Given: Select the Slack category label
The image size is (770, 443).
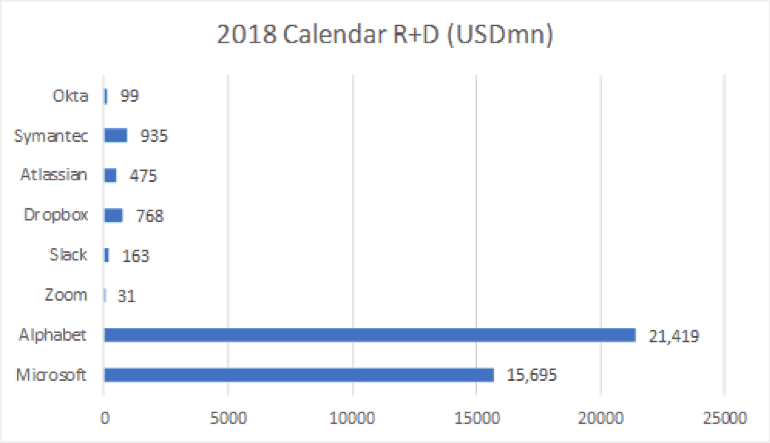Looking at the screenshot, I should tap(68, 255).
